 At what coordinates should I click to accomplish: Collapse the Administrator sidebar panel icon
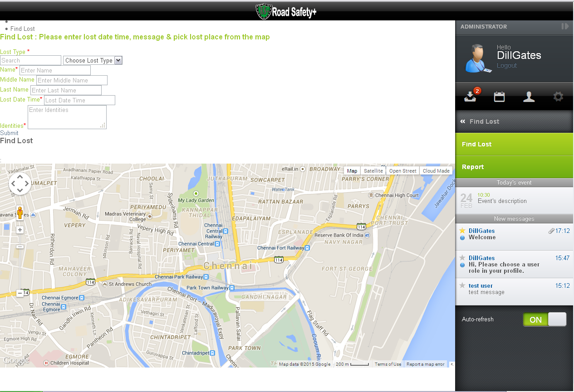click(x=565, y=26)
